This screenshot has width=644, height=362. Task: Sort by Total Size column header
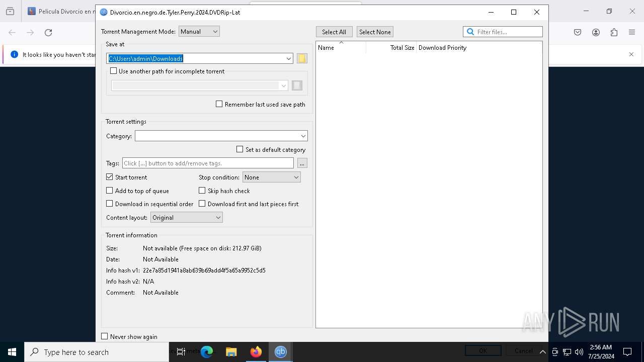point(391,47)
